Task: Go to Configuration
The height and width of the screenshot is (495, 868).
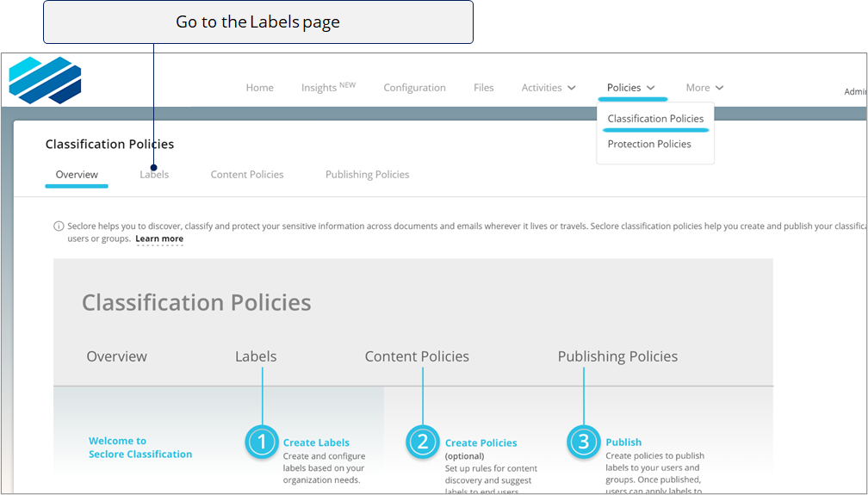Action: click(415, 88)
